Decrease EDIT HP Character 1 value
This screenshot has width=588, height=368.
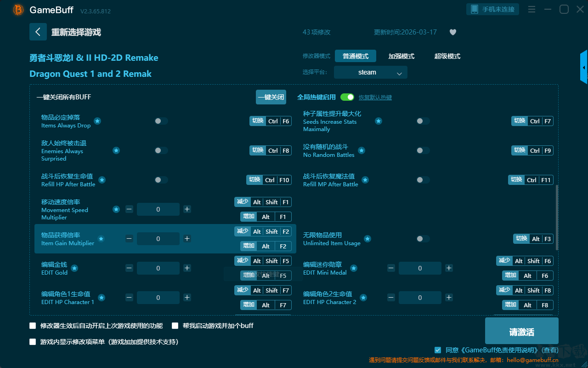[x=129, y=298]
